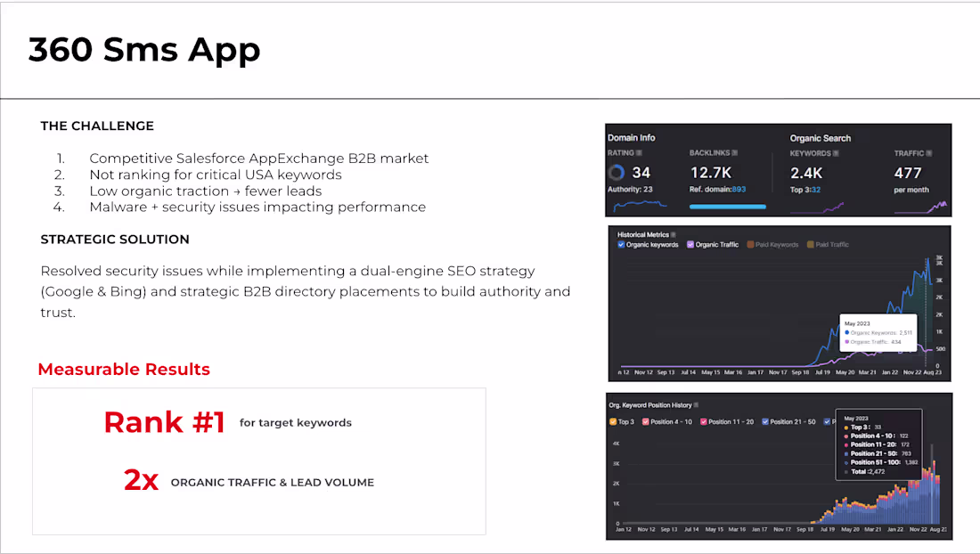
Task: Click the info icon next to Historical Metrics
Action: (x=674, y=235)
